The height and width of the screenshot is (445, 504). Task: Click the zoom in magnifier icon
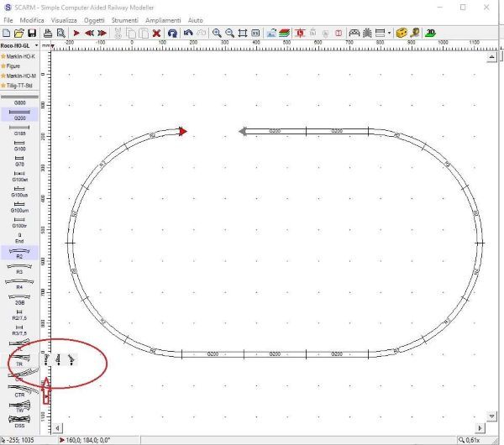[217, 33]
